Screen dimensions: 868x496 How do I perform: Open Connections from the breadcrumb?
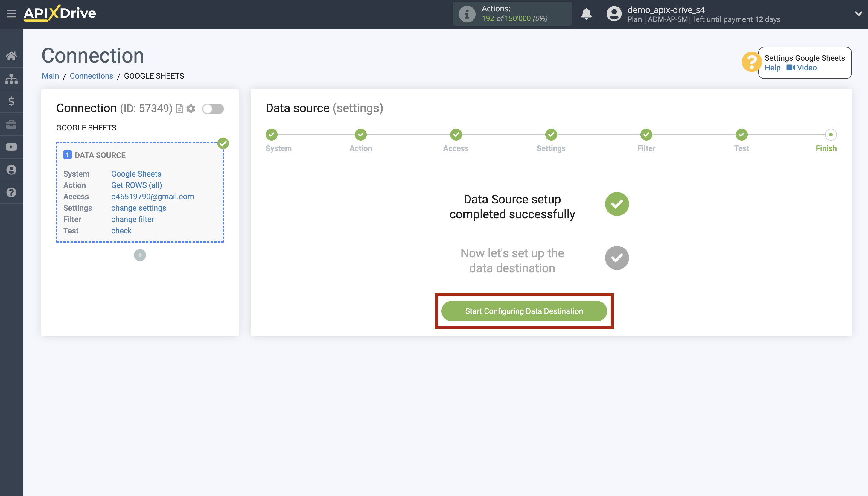click(91, 76)
